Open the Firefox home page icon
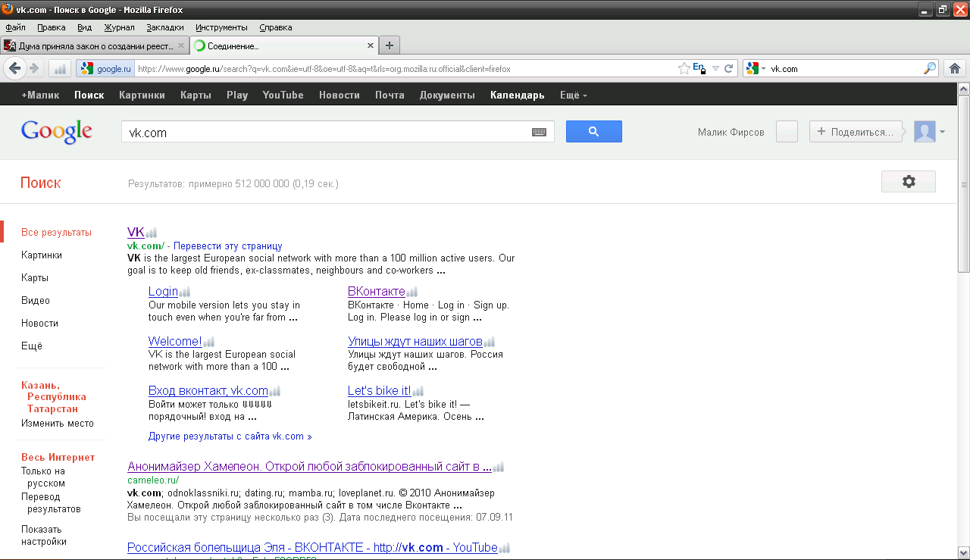The width and height of the screenshot is (970, 560). point(955,68)
